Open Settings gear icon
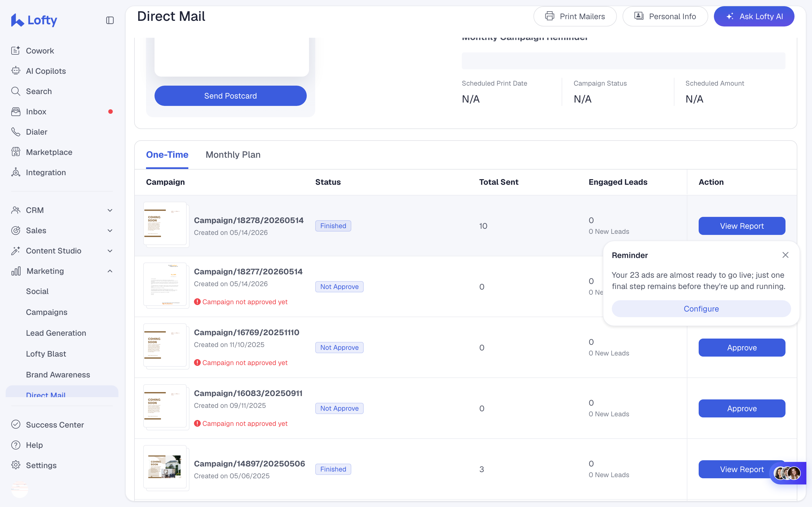This screenshot has height=507, width=812. pyautogui.click(x=16, y=465)
